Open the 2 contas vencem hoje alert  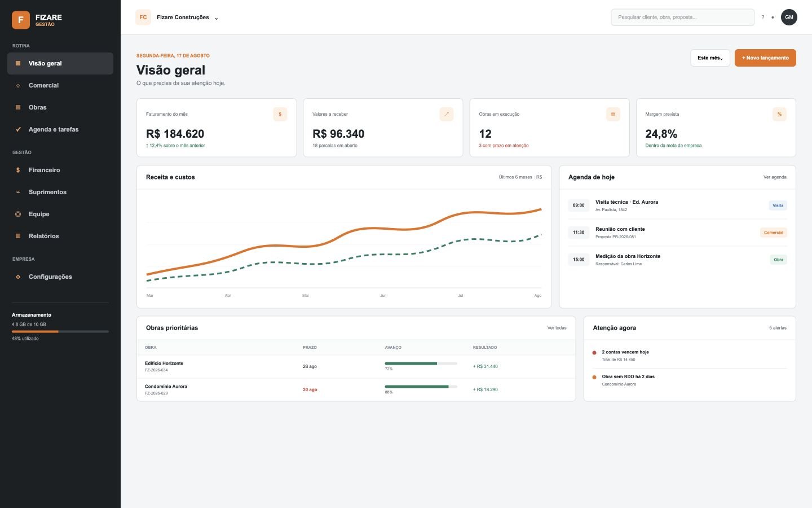690,356
